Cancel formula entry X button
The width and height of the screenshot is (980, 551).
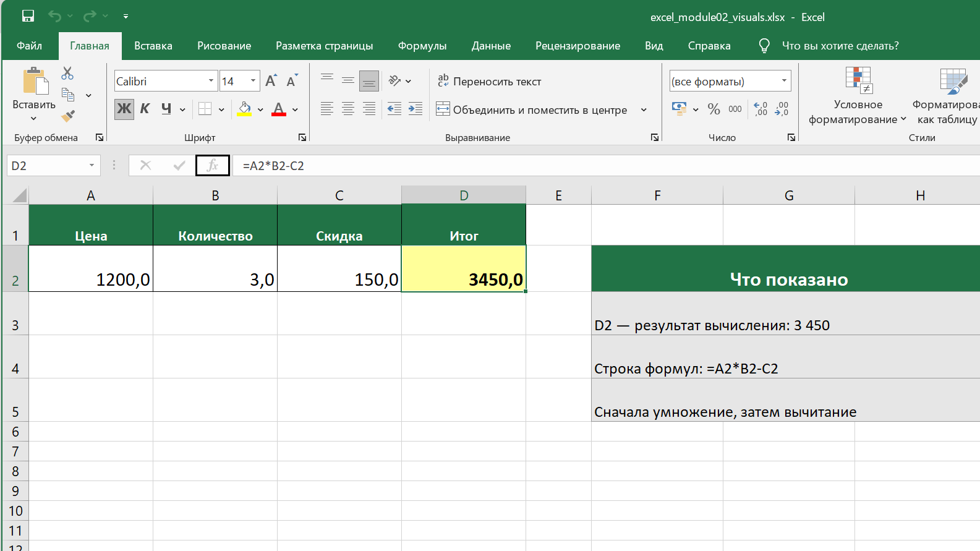[146, 166]
